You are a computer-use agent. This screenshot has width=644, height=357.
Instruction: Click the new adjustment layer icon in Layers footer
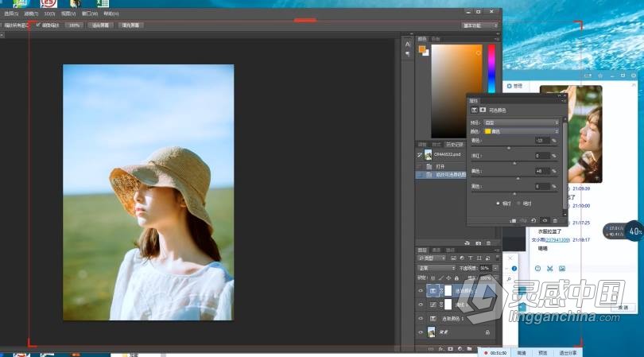pyautogui.click(x=460, y=349)
